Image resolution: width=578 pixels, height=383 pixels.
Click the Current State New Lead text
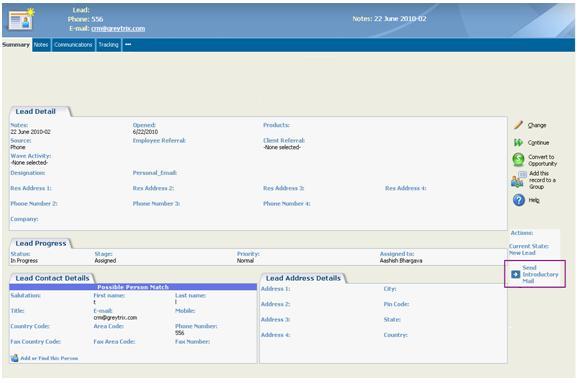522,253
